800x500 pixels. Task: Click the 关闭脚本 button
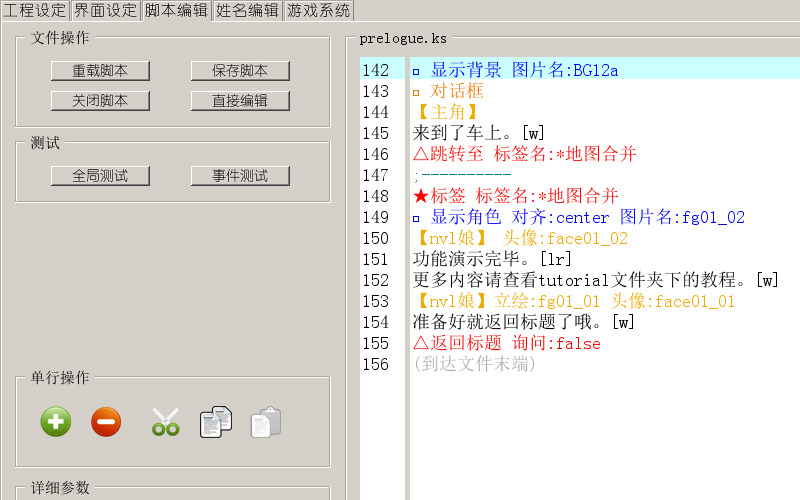(100, 101)
